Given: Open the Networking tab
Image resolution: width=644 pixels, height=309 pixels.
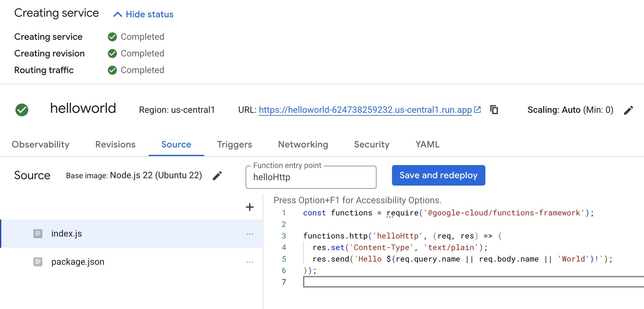Looking at the screenshot, I should coord(303,145).
